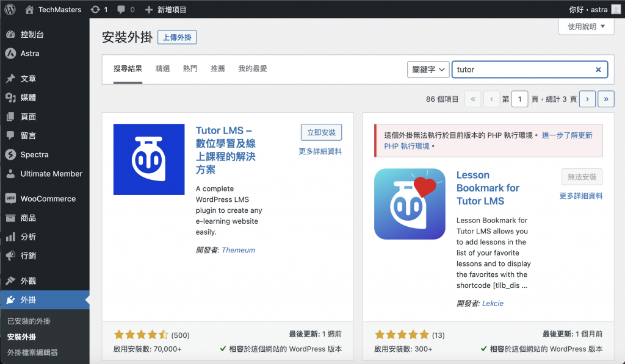Image resolution: width=625 pixels, height=364 pixels.
Task: Open the comments bubble icon
Action: click(x=121, y=10)
